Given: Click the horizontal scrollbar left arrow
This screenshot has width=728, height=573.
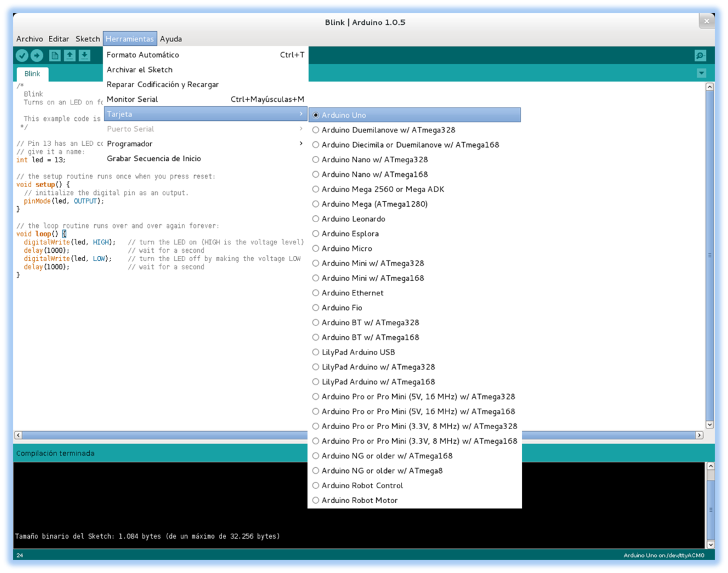Looking at the screenshot, I should tap(18, 435).
